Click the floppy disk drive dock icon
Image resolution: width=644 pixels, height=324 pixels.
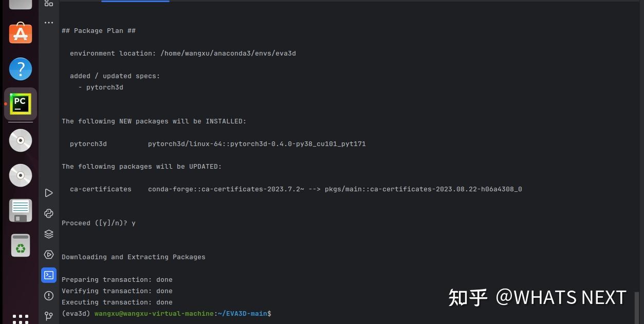pyautogui.click(x=21, y=210)
